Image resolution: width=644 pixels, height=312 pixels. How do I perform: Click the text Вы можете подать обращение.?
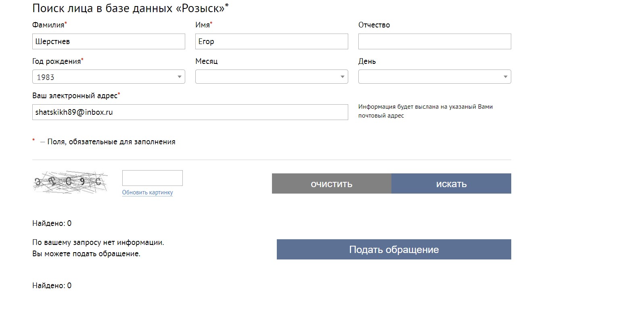pos(86,254)
